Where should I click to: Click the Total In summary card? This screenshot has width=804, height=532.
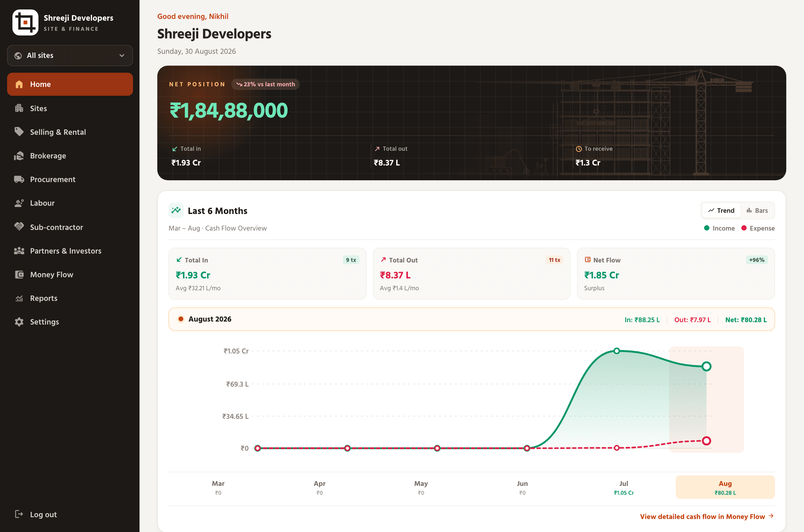click(x=267, y=273)
